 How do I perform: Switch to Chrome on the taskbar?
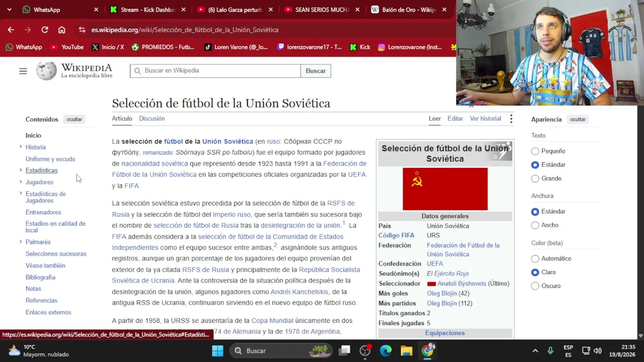point(427,351)
